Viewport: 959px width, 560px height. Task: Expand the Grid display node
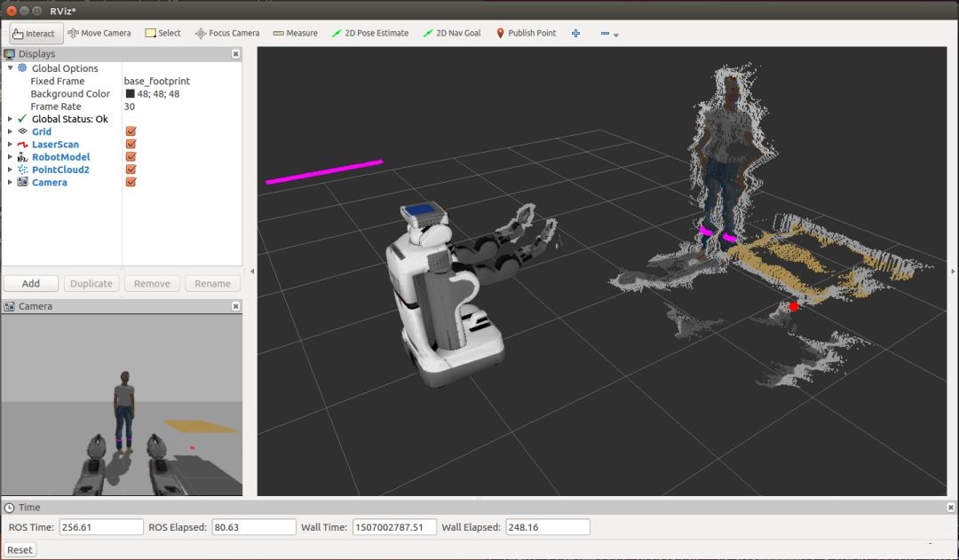(x=10, y=131)
